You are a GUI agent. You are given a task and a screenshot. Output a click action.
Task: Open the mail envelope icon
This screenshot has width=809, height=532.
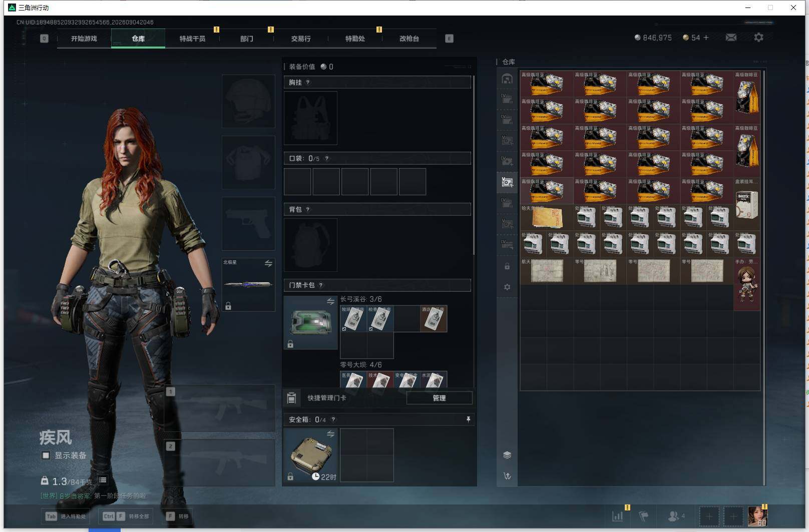coord(731,38)
